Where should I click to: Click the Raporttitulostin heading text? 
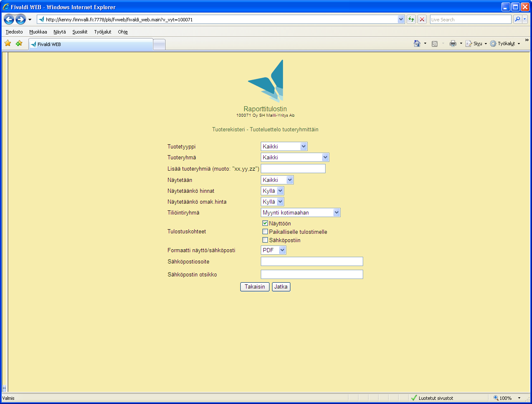[265, 109]
